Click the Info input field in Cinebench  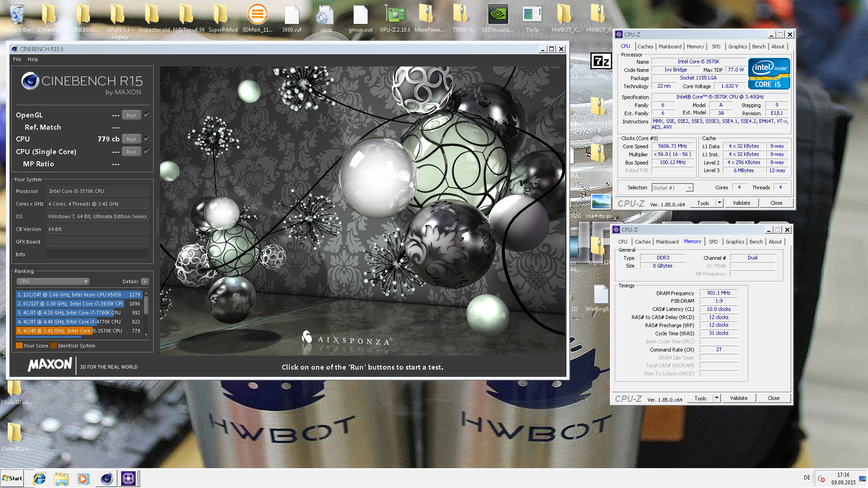pos(97,254)
